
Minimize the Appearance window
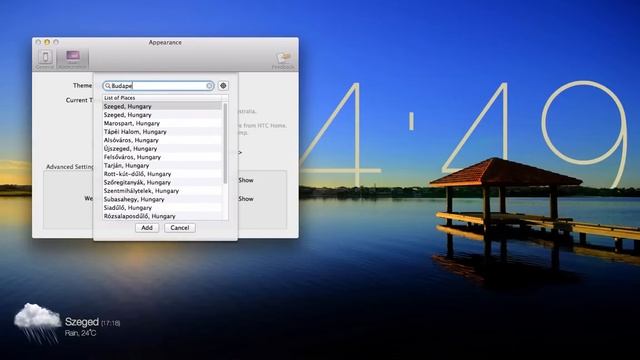pyautogui.click(x=47, y=42)
